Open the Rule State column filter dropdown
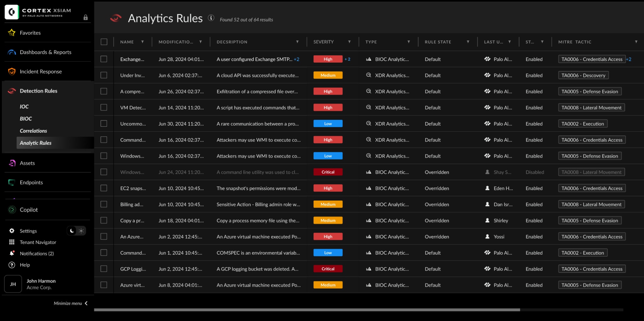Screen dimensions: 644x321 [468, 42]
